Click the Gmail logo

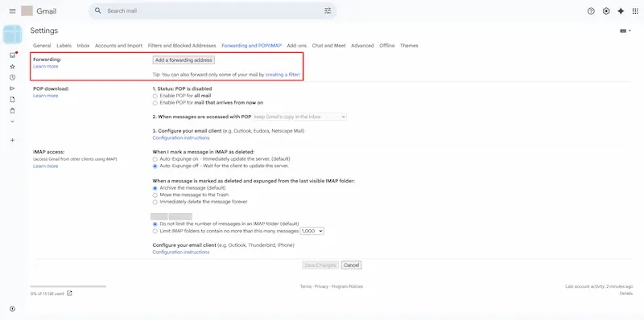[39, 11]
